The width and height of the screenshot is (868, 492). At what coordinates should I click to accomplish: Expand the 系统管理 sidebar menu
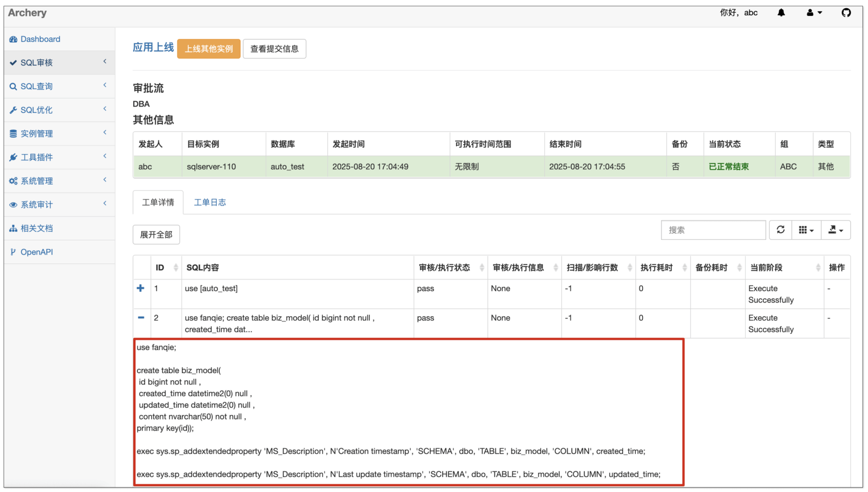59,180
